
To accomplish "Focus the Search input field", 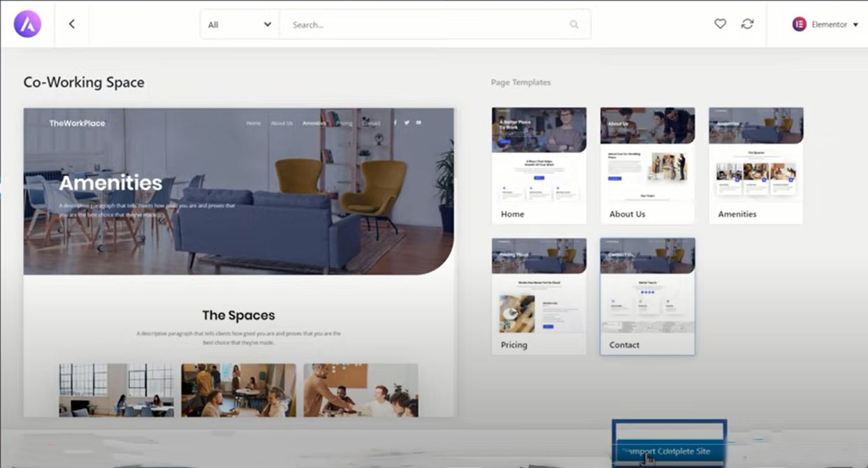I will click(x=435, y=24).
